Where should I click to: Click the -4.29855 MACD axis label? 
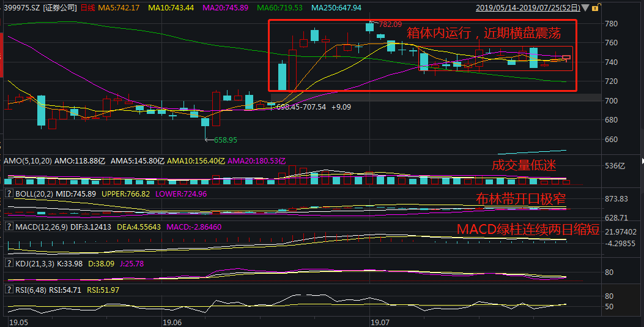point(621,244)
